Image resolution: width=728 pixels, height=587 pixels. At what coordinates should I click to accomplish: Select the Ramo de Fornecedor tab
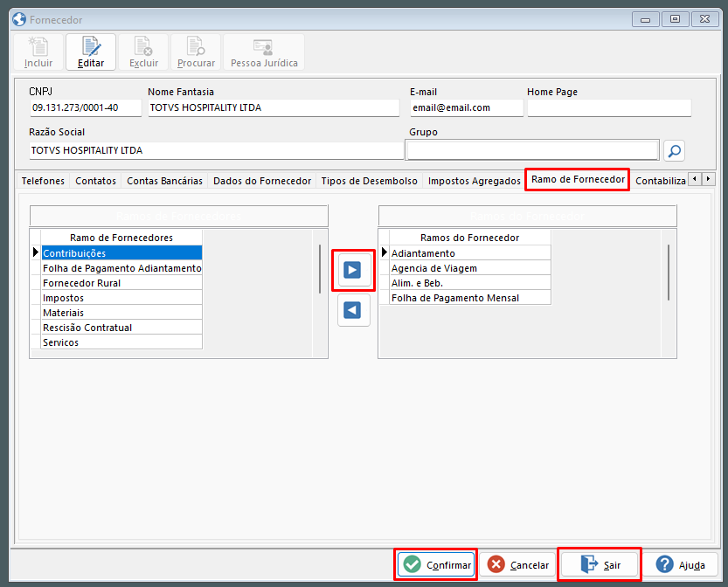(578, 179)
